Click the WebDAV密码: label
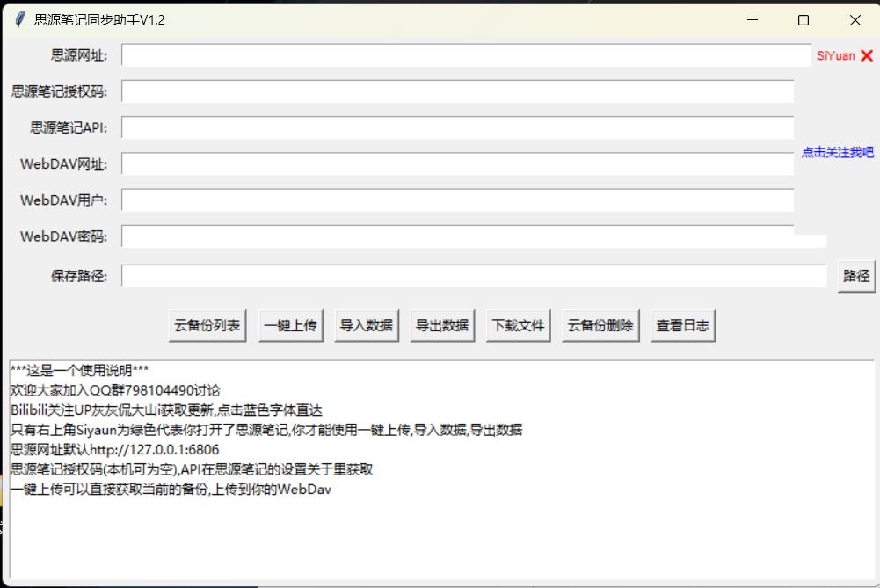The width and height of the screenshot is (880, 588). click(63, 236)
